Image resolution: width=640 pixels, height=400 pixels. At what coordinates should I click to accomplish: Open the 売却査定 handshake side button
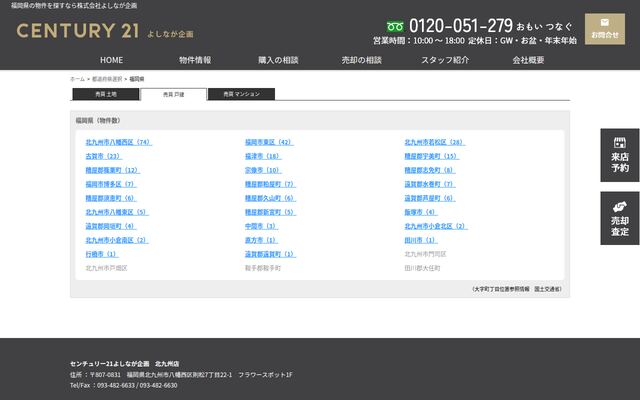point(620,218)
